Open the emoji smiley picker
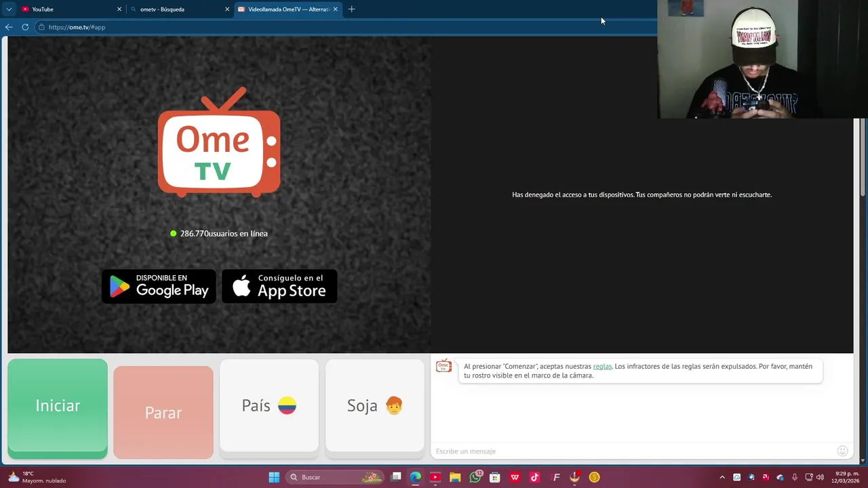 (843, 451)
